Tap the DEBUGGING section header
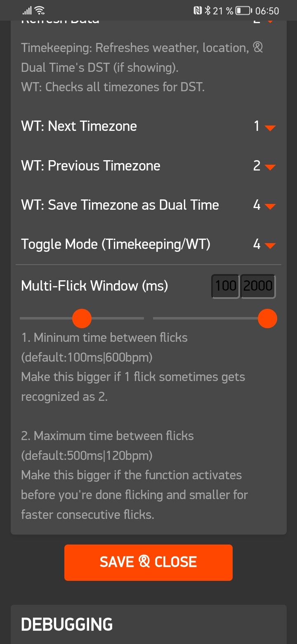 click(67, 625)
